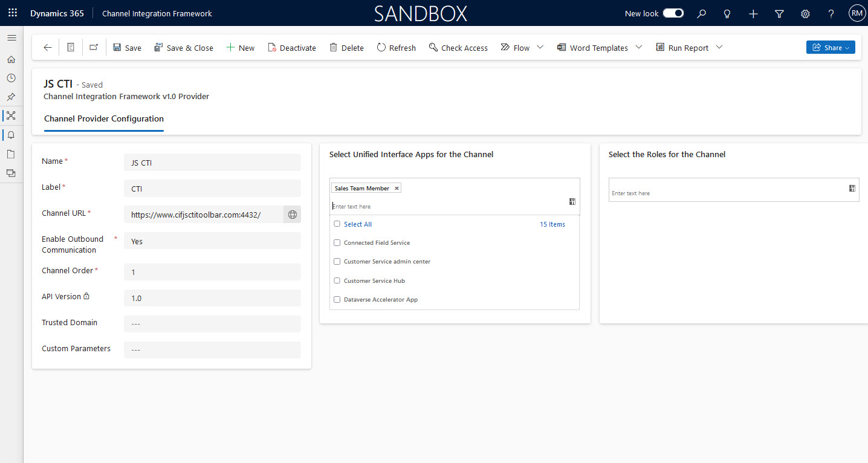Click the back arrow in the command bar
The height and width of the screenshot is (463, 868).
tap(47, 47)
